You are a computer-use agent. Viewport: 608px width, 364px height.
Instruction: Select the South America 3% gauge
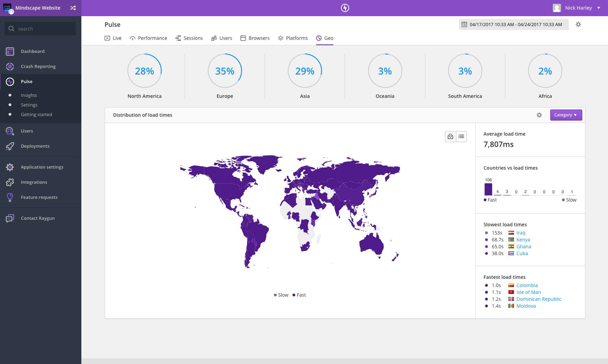coord(465,71)
